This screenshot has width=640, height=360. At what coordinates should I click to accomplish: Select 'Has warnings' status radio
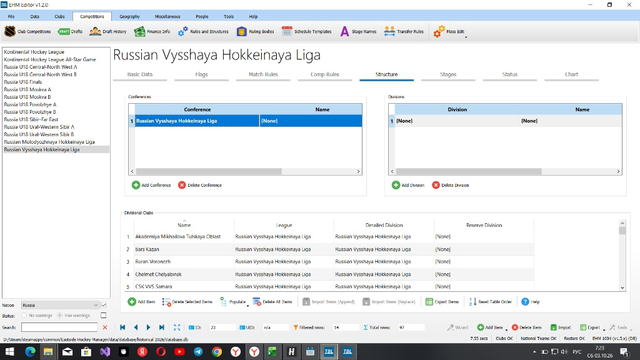click(x=60, y=316)
